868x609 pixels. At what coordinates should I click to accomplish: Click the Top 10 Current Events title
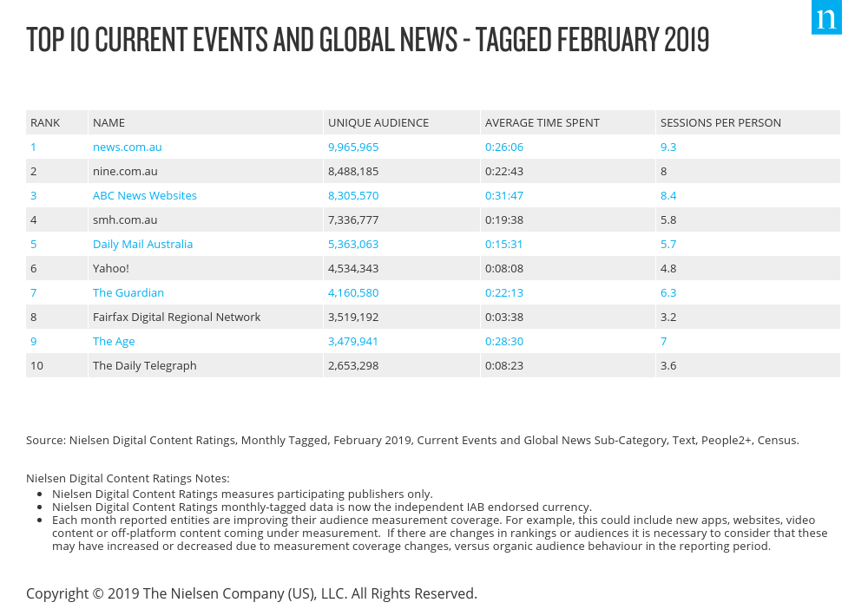click(x=367, y=40)
